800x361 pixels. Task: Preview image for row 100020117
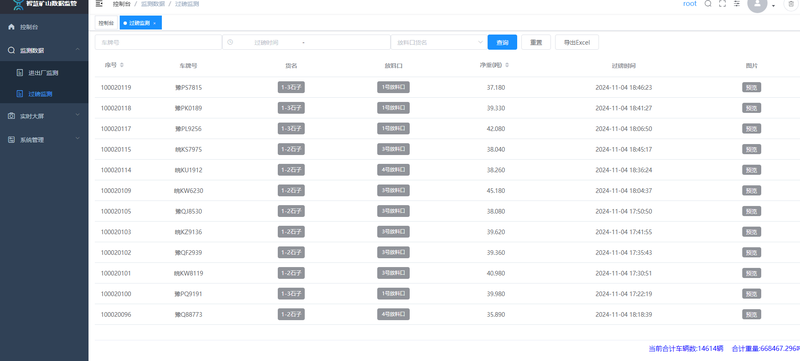(x=751, y=129)
